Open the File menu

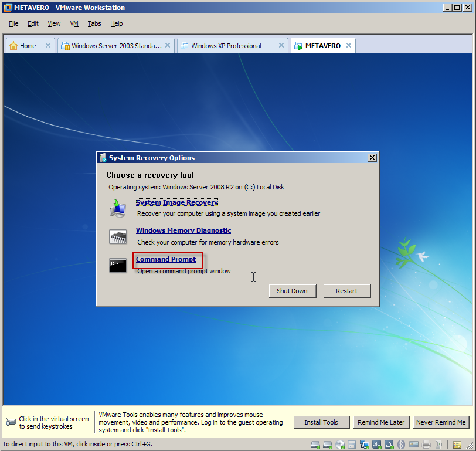(x=13, y=23)
